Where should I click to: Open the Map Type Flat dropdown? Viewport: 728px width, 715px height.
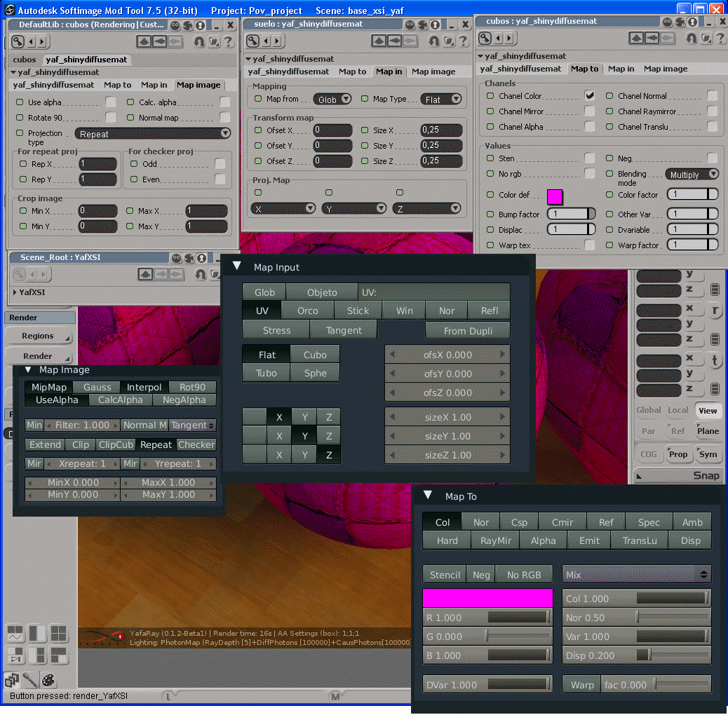[441, 100]
